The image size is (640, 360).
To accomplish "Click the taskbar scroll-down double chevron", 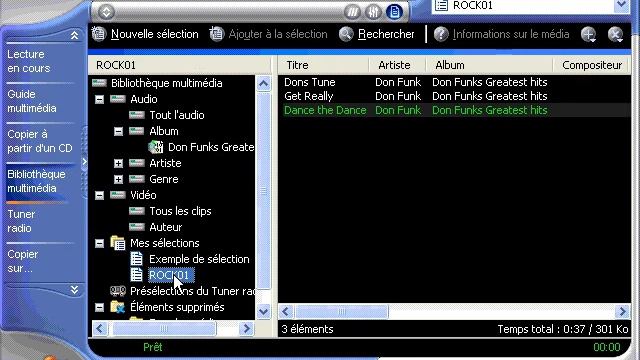I will point(74,290).
